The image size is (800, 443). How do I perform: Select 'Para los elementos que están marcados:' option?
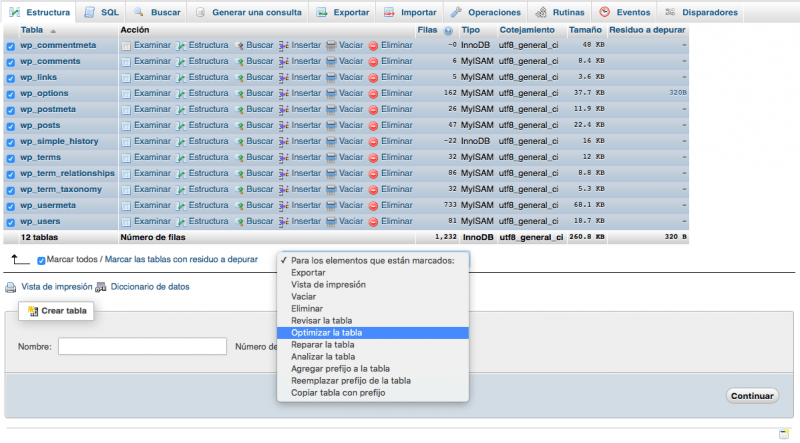(x=372, y=261)
